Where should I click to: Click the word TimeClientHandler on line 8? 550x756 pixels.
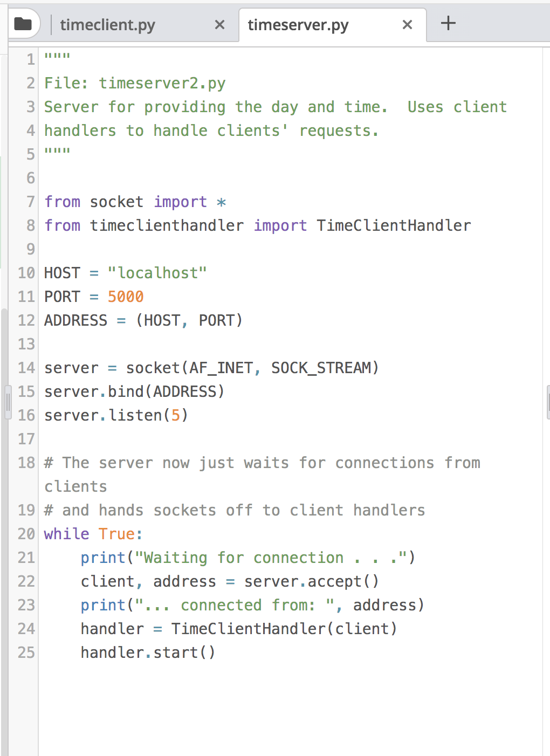[393, 225]
